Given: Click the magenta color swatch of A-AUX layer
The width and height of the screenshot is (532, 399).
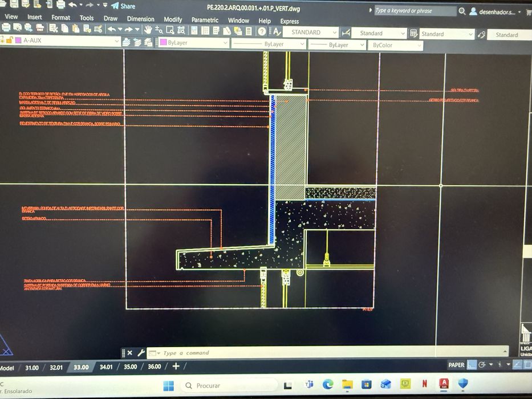Looking at the screenshot, I should (18, 40).
